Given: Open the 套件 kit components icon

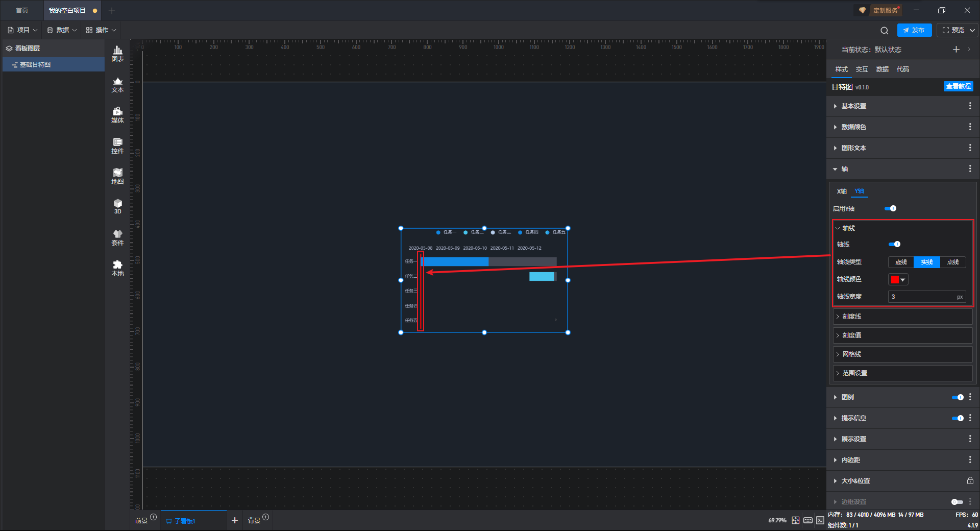Looking at the screenshot, I should pyautogui.click(x=117, y=237).
